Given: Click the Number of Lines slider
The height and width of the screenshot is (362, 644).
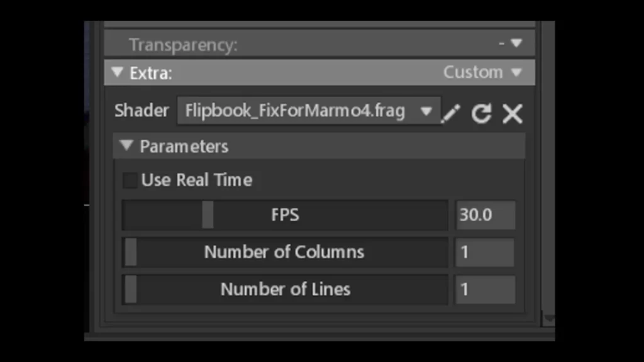Looking at the screenshot, I should [x=284, y=289].
